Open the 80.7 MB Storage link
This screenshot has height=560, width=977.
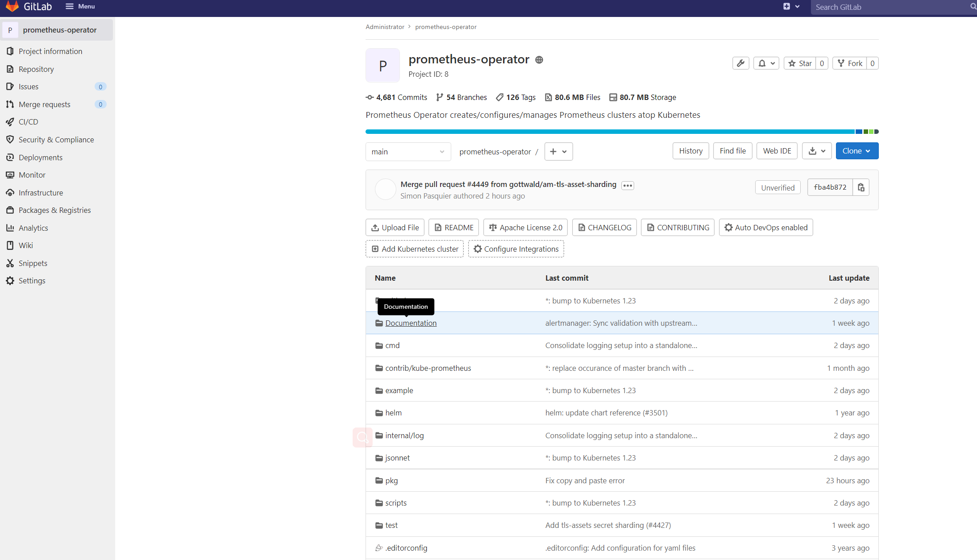tap(643, 97)
